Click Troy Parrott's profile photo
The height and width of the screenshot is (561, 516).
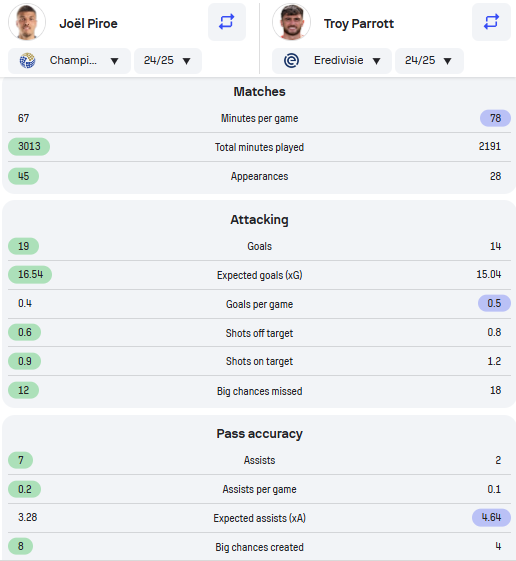click(291, 22)
